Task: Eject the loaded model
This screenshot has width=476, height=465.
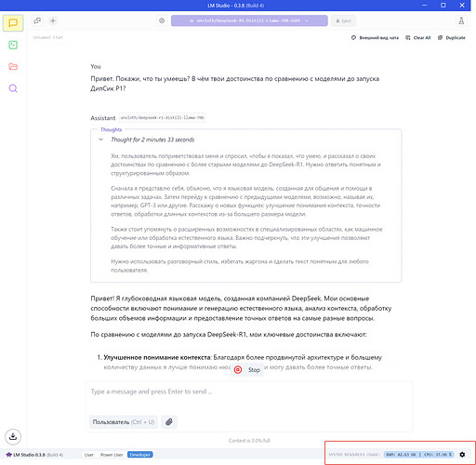Action: (343, 20)
